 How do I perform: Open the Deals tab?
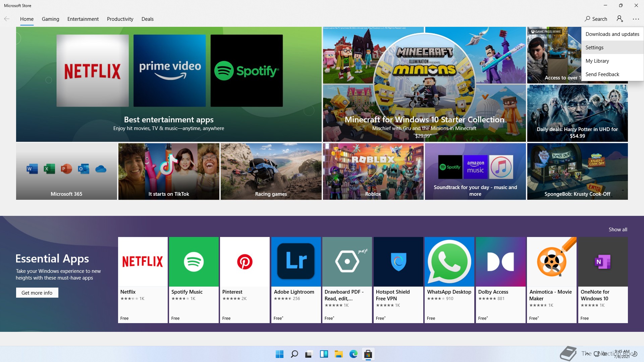pos(147,19)
